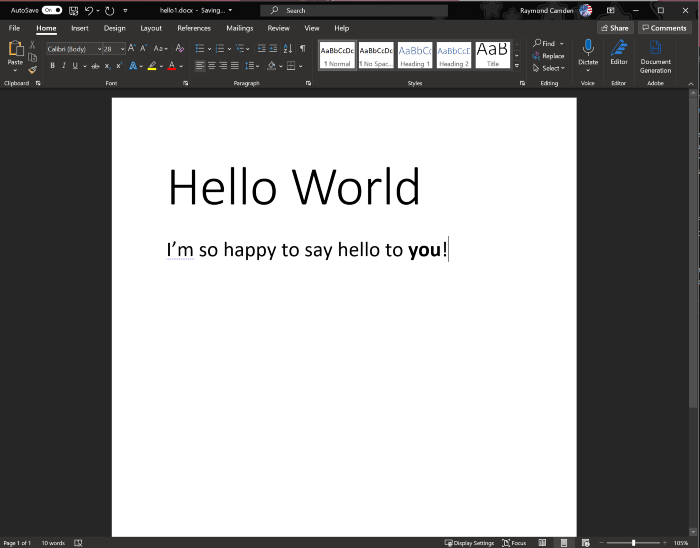Open the Comments button
Image resolution: width=700 pixels, height=548 pixels.
pos(664,28)
